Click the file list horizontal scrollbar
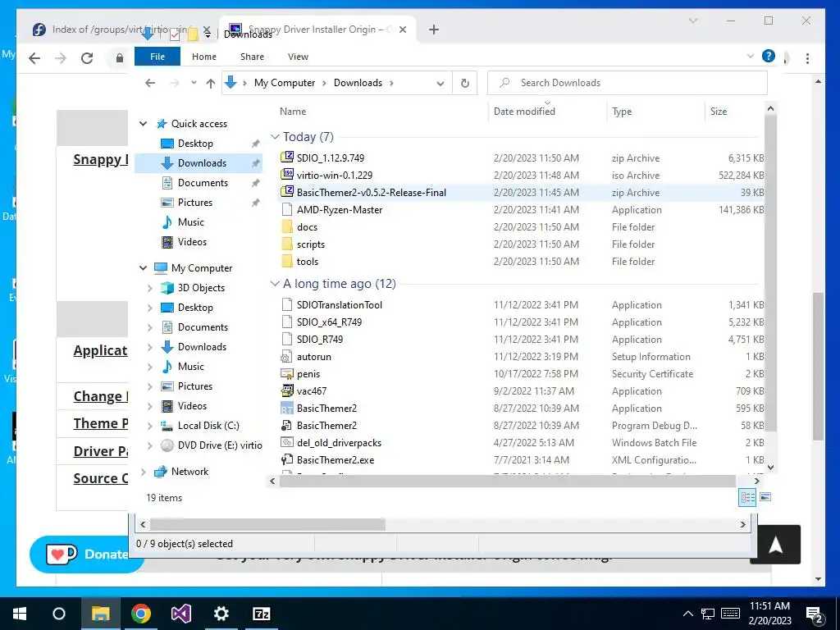This screenshot has height=630, width=840. coord(507,481)
